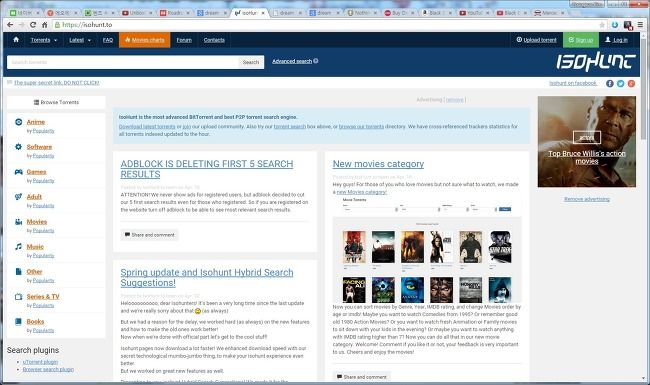Open the Music category
650x385 pixels.
coord(35,247)
